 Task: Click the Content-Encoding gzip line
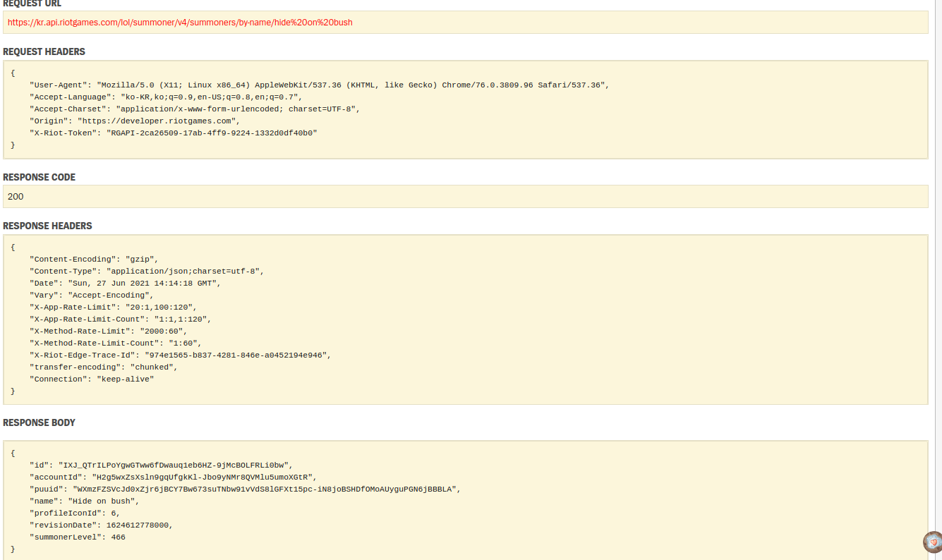point(94,259)
